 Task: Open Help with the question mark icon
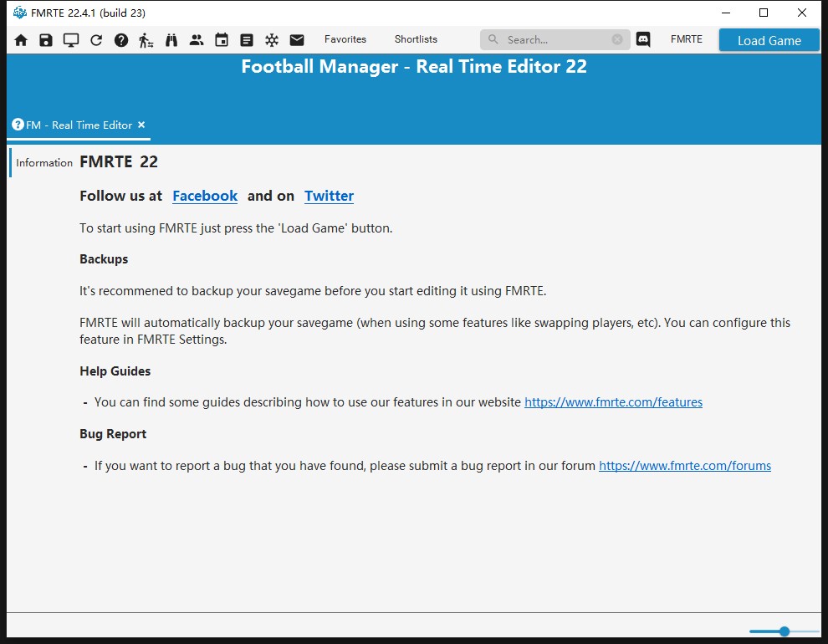121,40
